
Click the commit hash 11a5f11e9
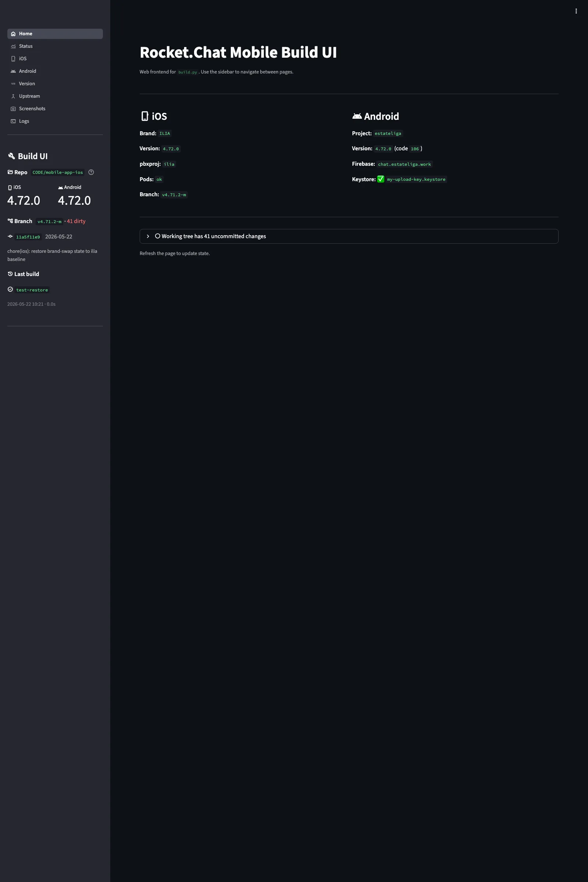point(28,237)
